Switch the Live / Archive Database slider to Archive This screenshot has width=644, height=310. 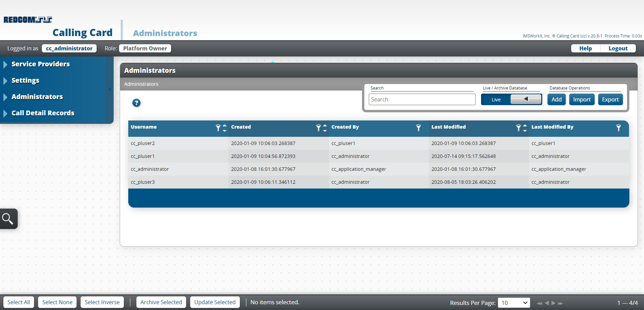(x=526, y=99)
